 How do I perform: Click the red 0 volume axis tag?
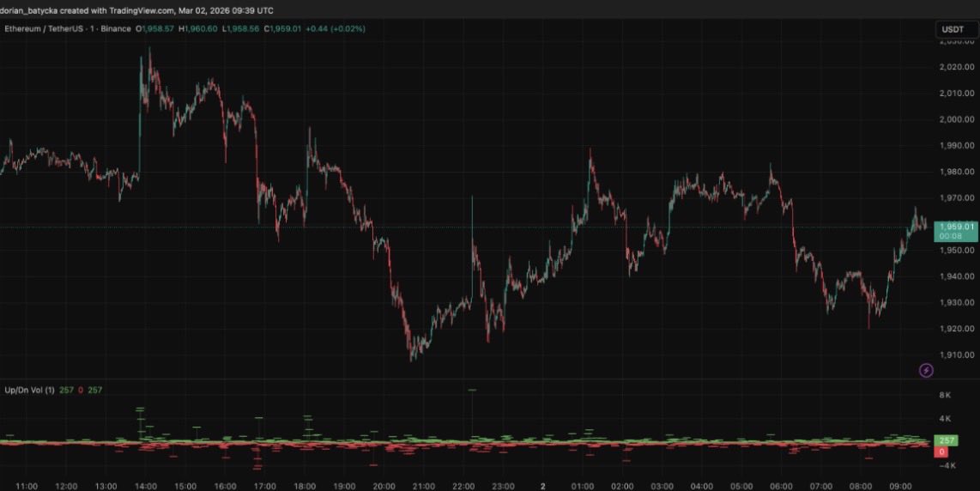941,452
